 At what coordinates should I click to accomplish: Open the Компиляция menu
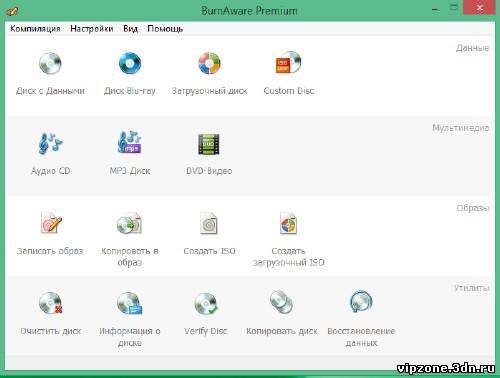(x=35, y=29)
